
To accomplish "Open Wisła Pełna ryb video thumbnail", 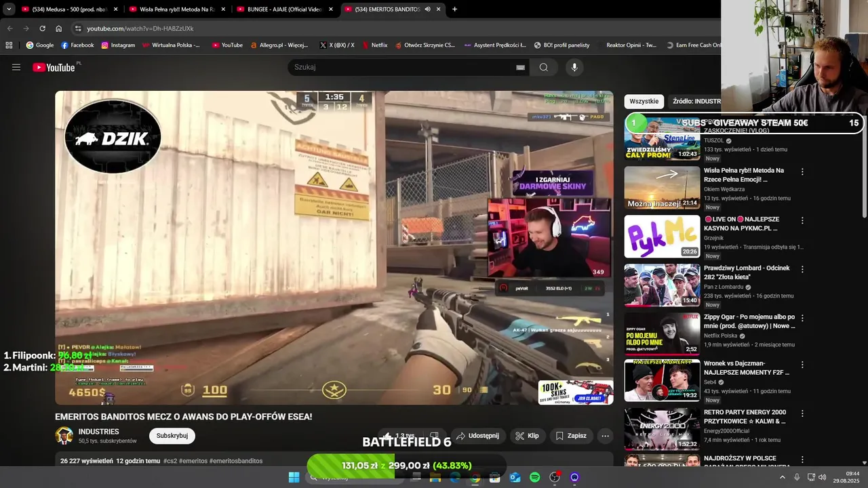I will 662,188.
